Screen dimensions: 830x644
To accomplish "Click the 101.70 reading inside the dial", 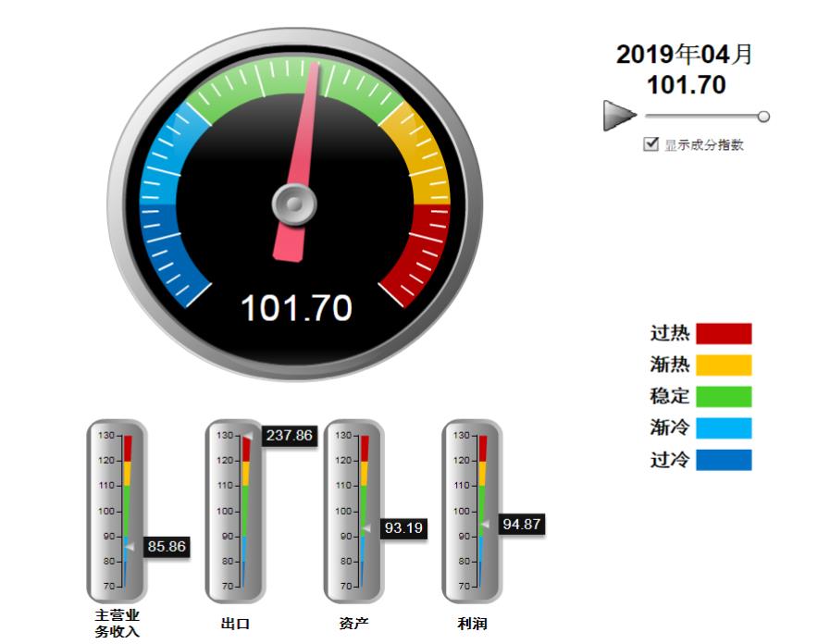I will click(296, 308).
